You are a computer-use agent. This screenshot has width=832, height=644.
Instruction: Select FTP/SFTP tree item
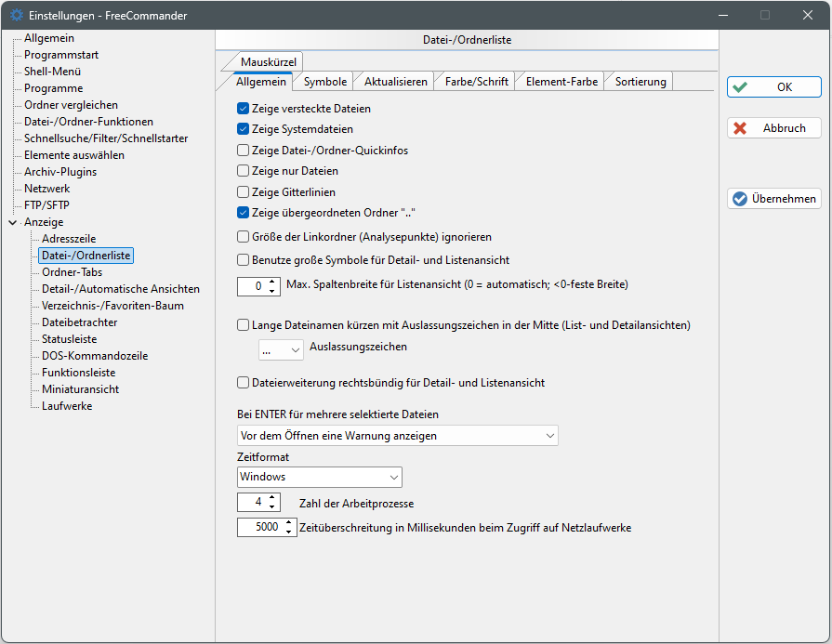46,205
